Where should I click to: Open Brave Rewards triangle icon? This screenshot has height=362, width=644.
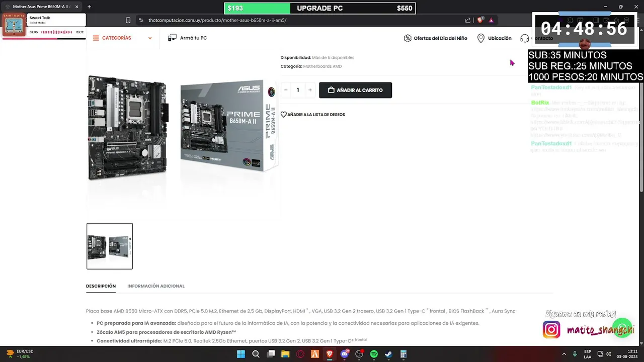point(491,20)
